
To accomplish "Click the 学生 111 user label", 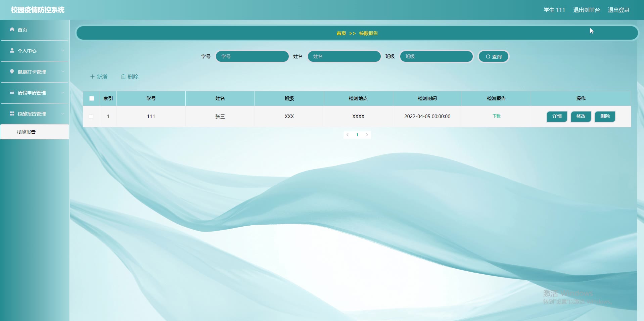I will (554, 10).
